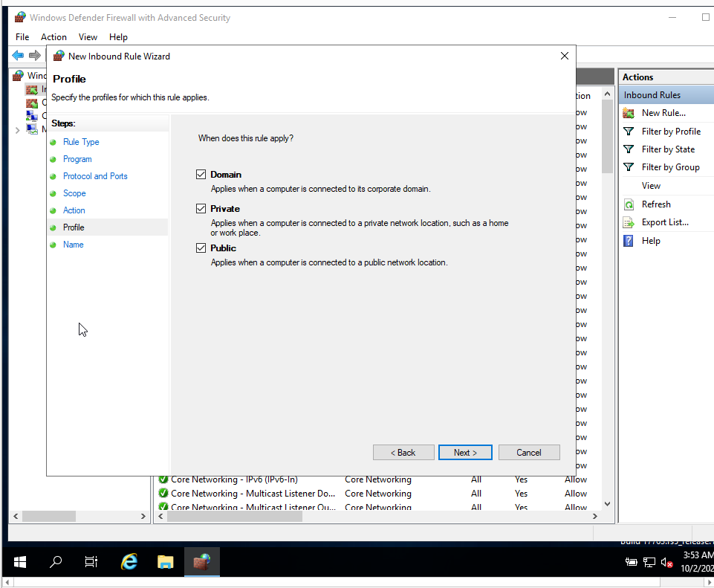Uncheck the Private profile checkbox
714x588 pixels.
click(x=201, y=209)
